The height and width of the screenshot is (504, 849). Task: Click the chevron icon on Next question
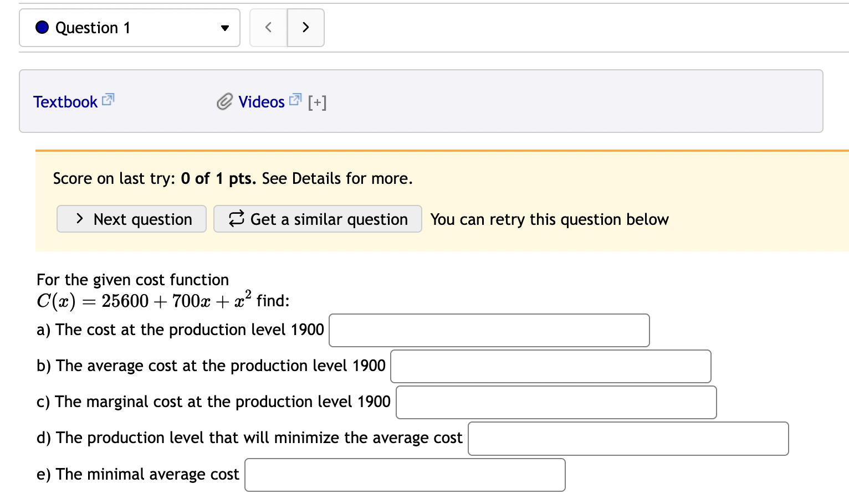(x=80, y=219)
